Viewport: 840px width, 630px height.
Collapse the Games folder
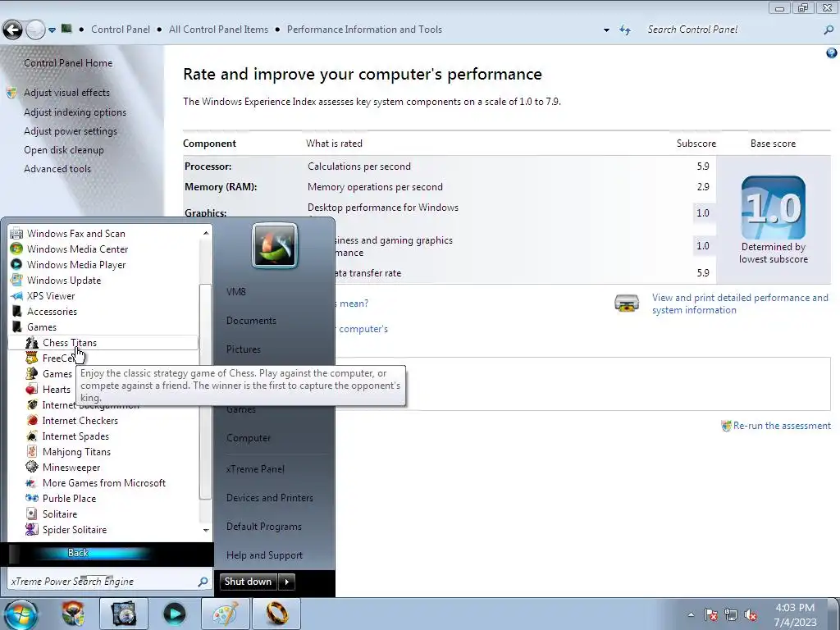41,326
